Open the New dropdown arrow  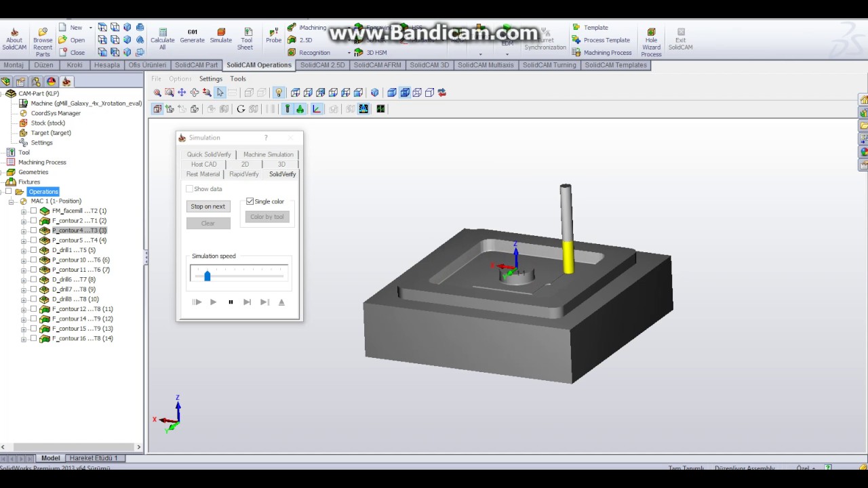[90, 28]
